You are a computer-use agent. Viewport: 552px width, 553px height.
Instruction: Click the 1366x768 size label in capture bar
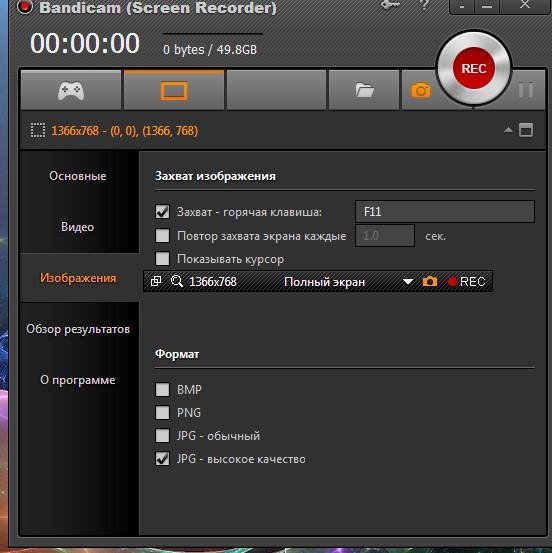coord(213,281)
